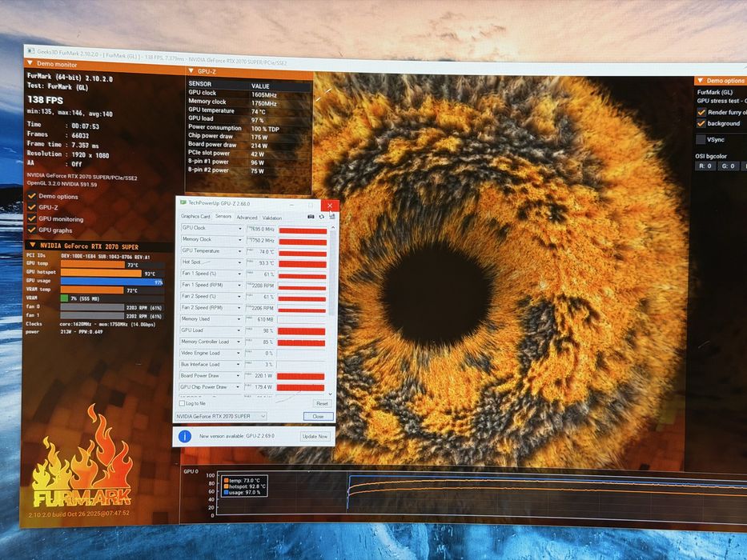The image size is (747, 560).
Task: Click the Memory Controller Load dropdown arrow
Action: coord(239,342)
